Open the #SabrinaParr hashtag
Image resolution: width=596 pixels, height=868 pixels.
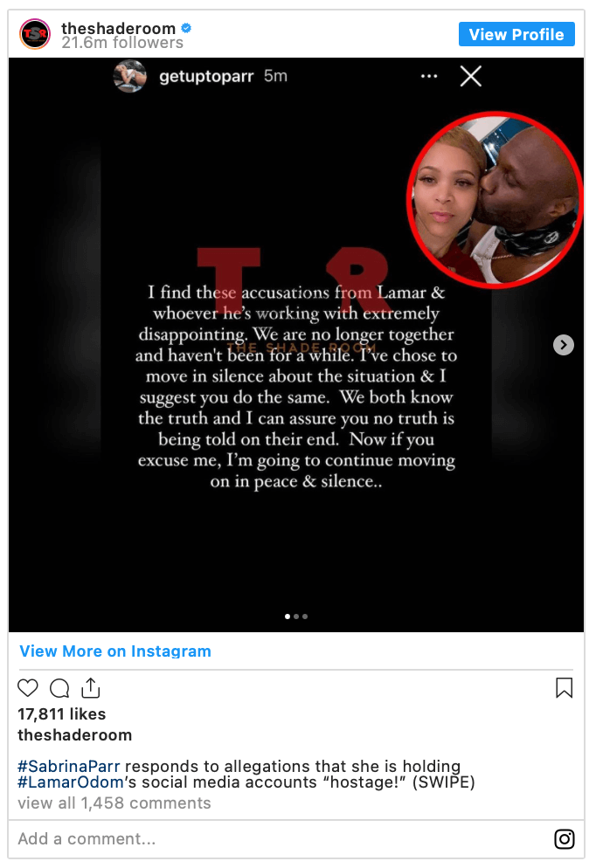(69, 766)
